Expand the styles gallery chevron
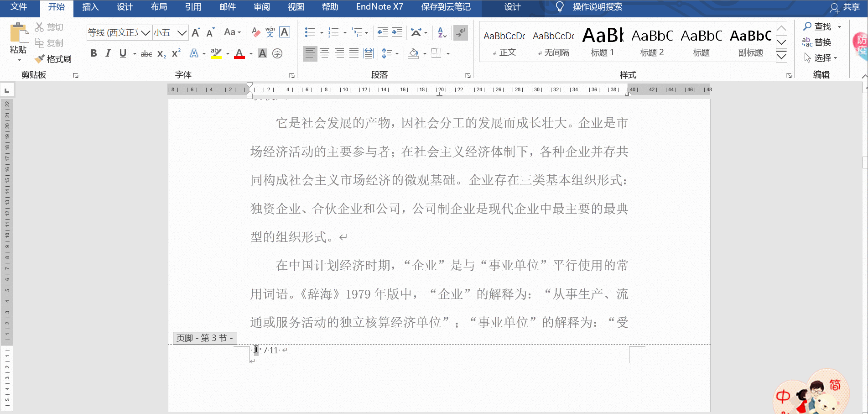Image resolution: width=868 pixels, height=414 pixels. 781,56
